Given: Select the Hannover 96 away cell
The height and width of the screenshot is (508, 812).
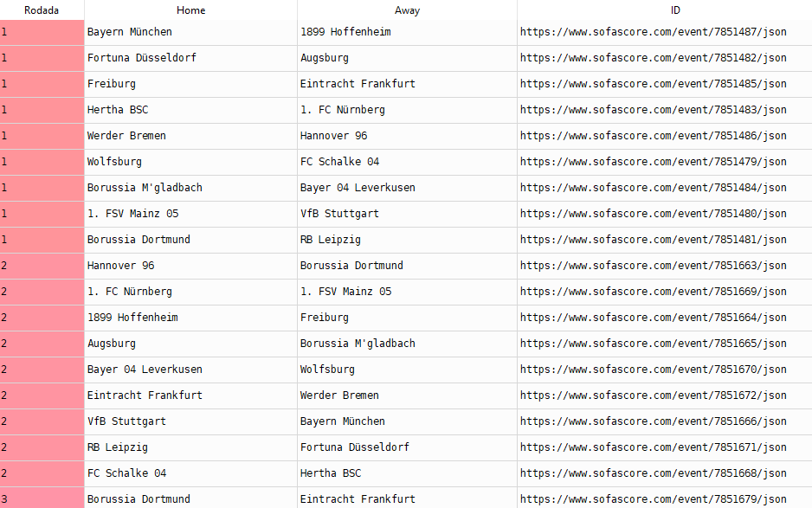Looking at the screenshot, I should tap(333, 136).
